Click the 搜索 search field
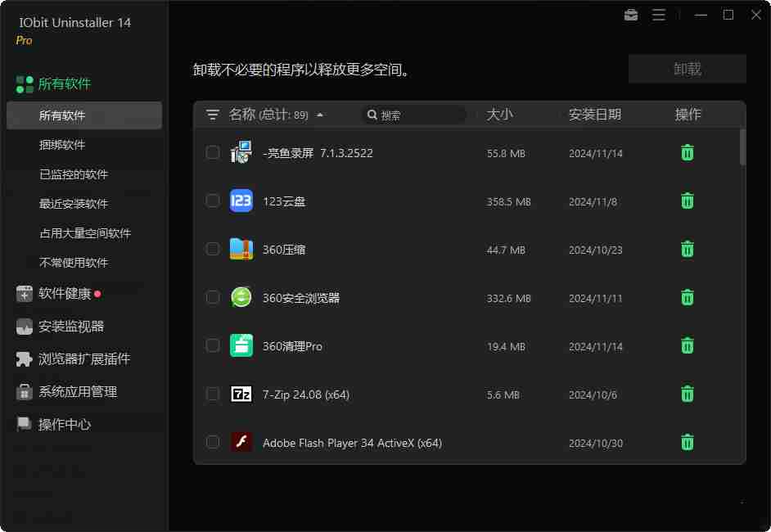This screenshot has height=532, width=771. click(417, 115)
